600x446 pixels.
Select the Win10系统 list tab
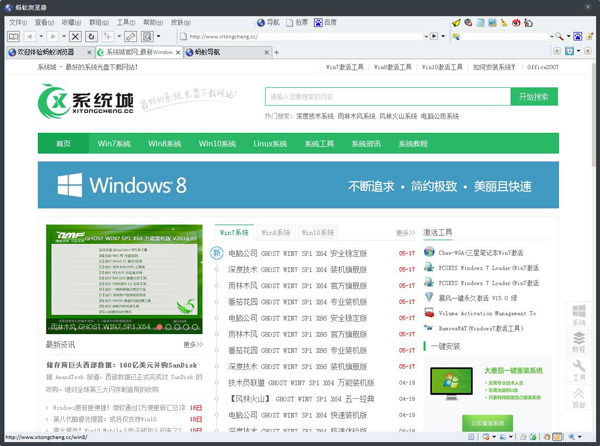point(318,233)
